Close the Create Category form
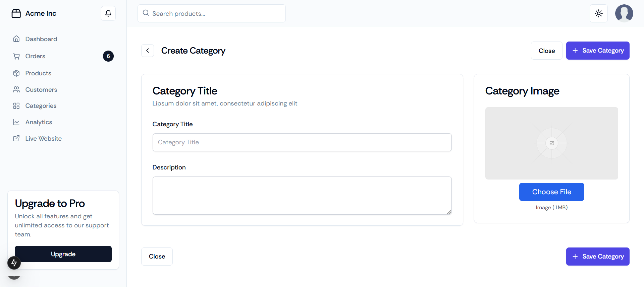 546,51
